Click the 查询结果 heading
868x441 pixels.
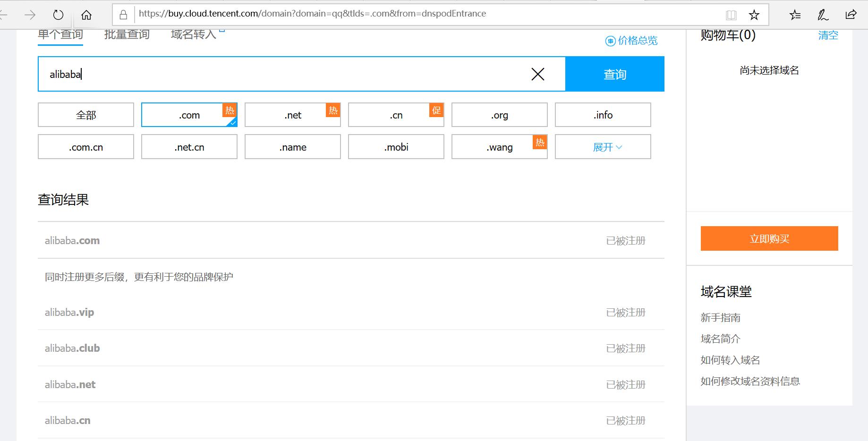pyautogui.click(x=63, y=200)
